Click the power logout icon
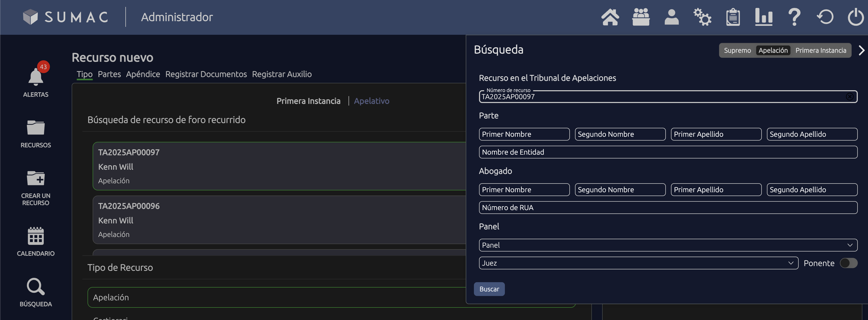Viewport: 868px width, 320px height. [855, 17]
